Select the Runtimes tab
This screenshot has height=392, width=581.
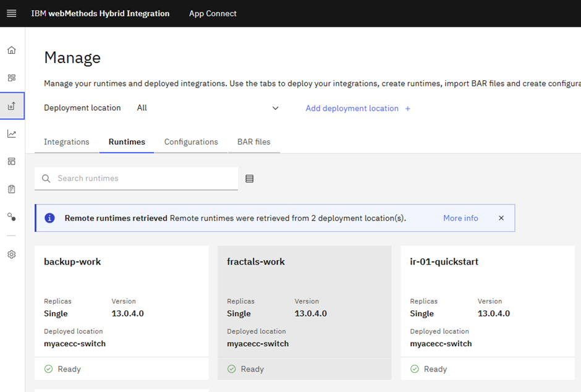pos(127,142)
